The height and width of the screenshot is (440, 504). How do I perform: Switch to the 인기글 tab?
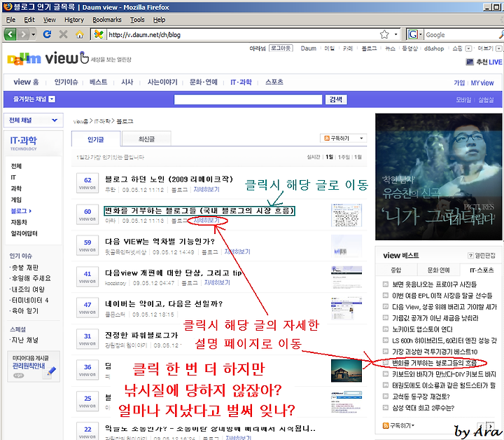(96, 139)
